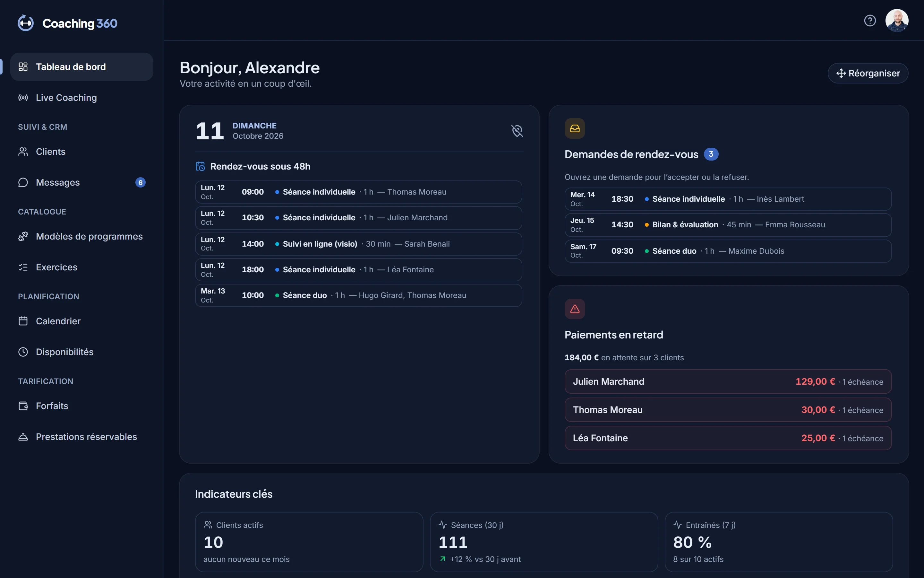Click the calendar-clock icon beside Rendez-vous sous 48h
Image resolution: width=924 pixels, height=578 pixels.
201,166
